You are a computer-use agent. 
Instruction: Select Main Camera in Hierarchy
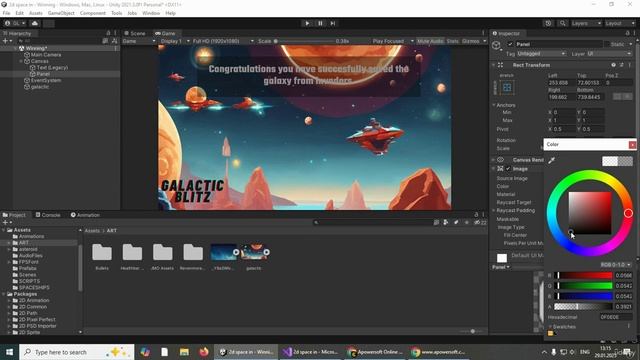[x=46, y=55]
